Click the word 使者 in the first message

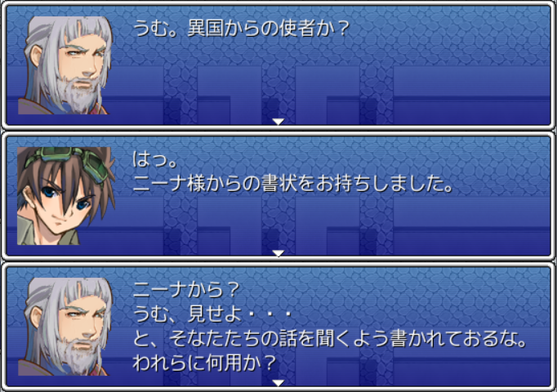(296, 29)
